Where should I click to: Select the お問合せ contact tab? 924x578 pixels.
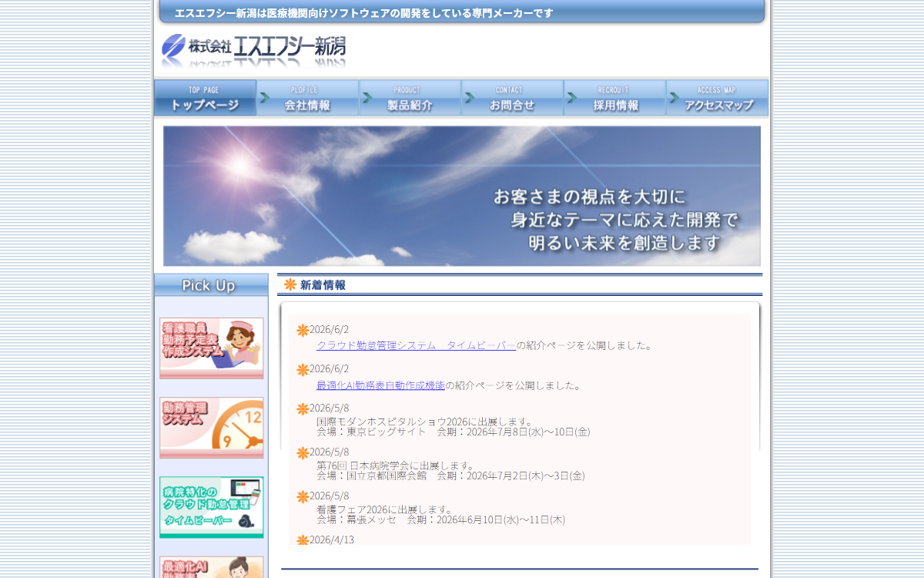[x=512, y=98]
